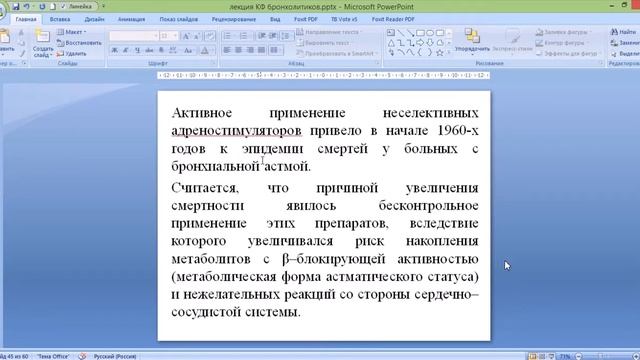Open the Дизайн ribbon tab

coord(94,19)
